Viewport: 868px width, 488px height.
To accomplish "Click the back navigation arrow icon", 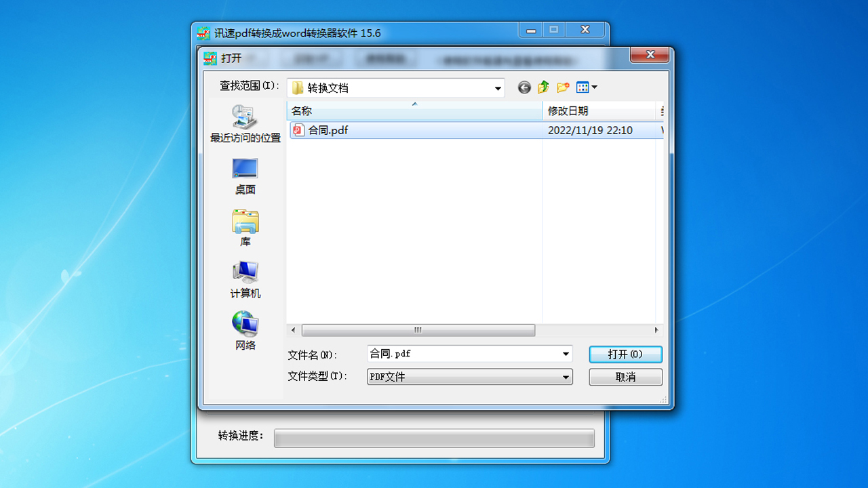I will click(523, 87).
